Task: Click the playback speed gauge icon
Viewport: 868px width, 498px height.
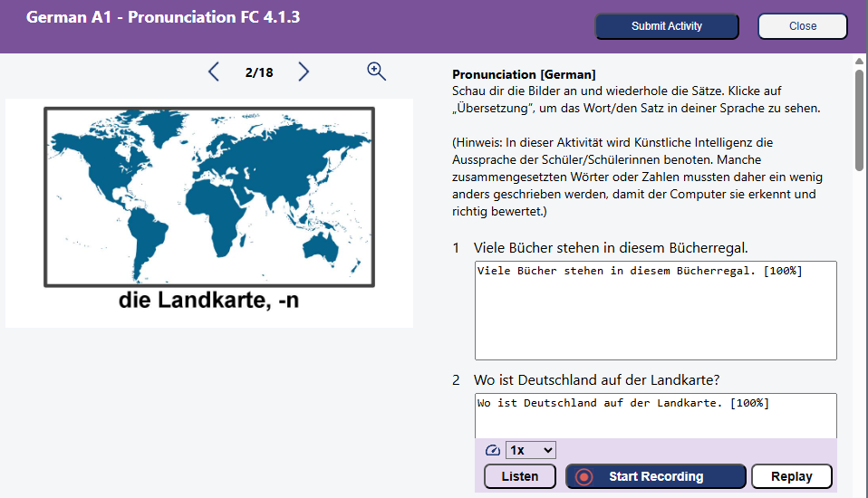Action: tap(492, 450)
